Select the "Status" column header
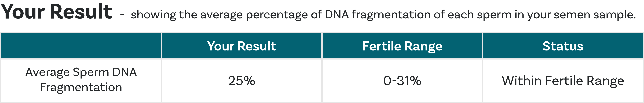This screenshot has width=644, height=103. 563,46
